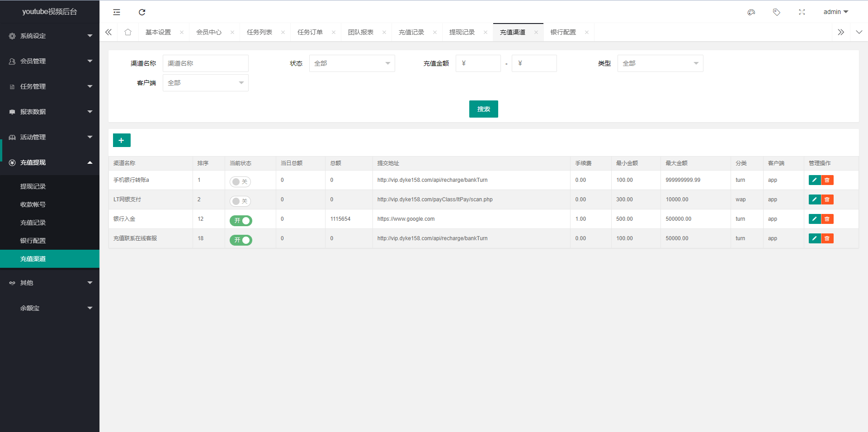Enable the 手机银行转账a status switch
The height and width of the screenshot is (432, 868).
[x=240, y=181]
